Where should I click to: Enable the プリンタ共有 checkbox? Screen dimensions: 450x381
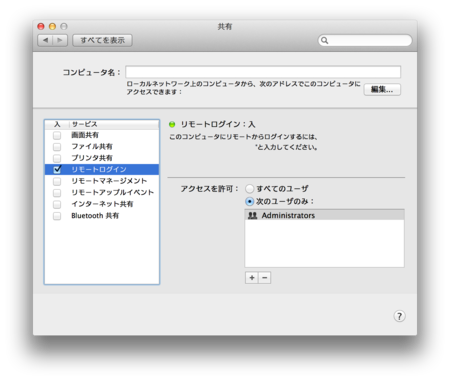(x=57, y=158)
